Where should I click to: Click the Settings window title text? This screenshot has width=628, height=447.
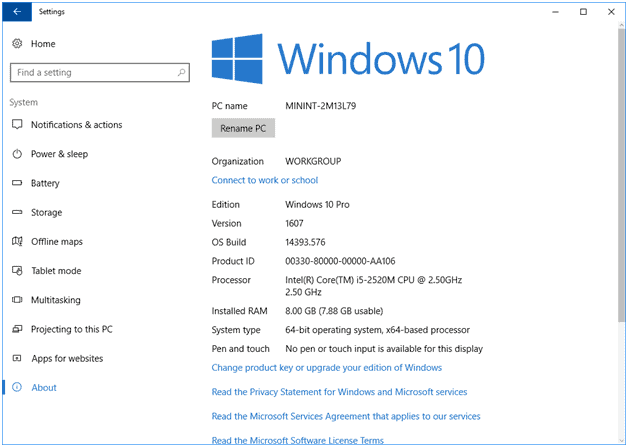pos(52,12)
